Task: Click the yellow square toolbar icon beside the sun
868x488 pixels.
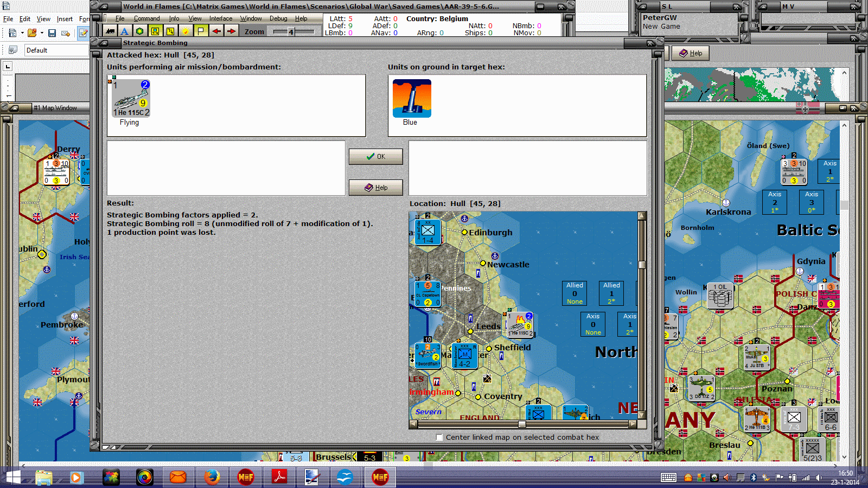Action: tap(170, 31)
